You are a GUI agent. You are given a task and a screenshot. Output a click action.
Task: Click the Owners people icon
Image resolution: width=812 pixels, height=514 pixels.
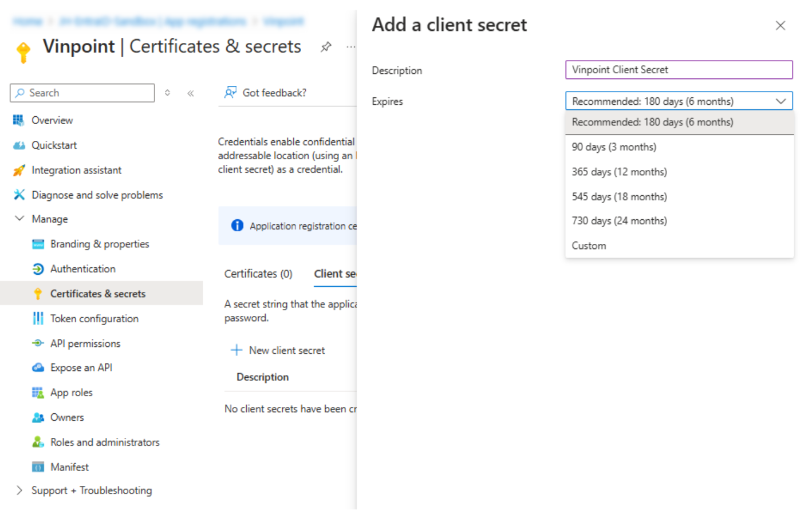click(x=38, y=417)
